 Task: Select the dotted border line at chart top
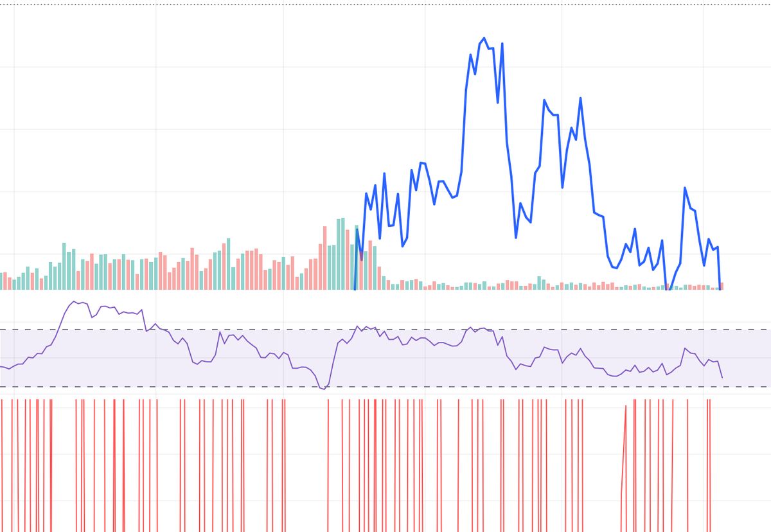pos(385,4)
